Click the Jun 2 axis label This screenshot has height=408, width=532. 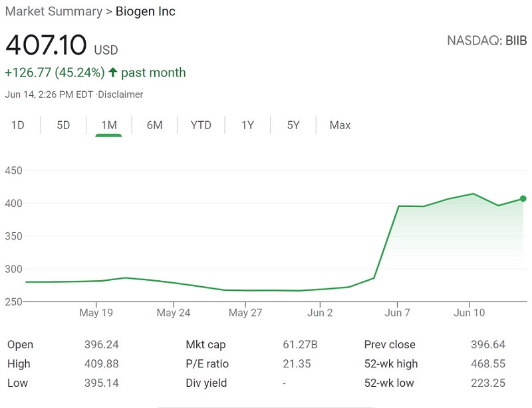coord(320,313)
